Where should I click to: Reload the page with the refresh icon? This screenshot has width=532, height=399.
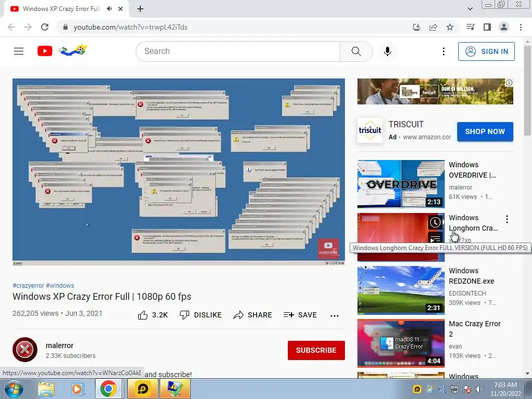click(x=45, y=27)
